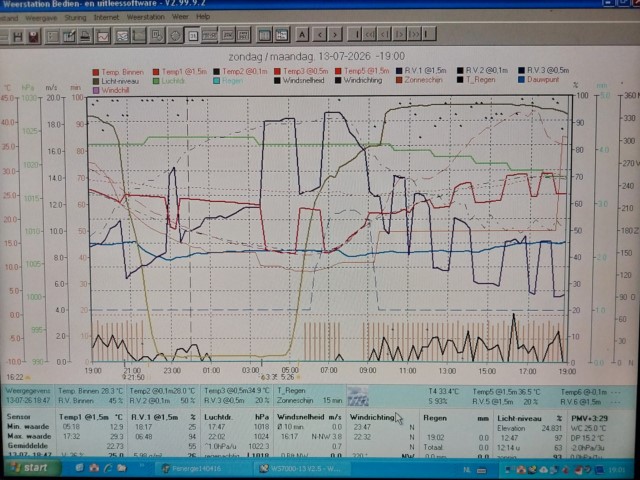The height and width of the screenshot is (480, 640).
Task: Click the 'Max. waarde' row label
Action: pos(28,436)
